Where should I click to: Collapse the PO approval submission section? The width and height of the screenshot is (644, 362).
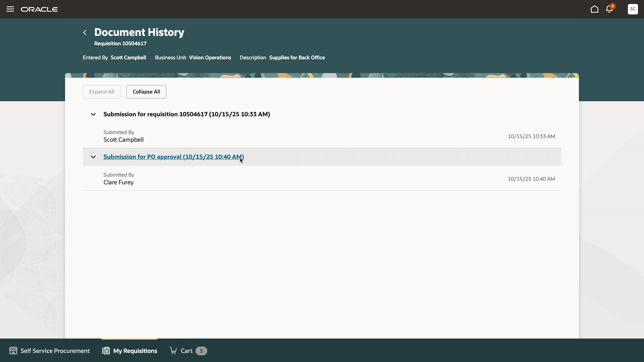93,157
